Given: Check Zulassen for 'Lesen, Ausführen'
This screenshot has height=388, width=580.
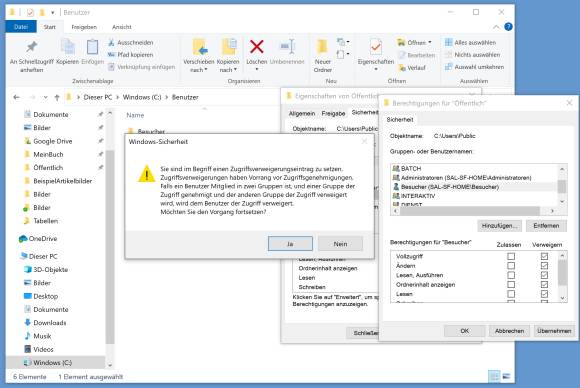Looking at the screenshot, I should click(x=511, y=275).
